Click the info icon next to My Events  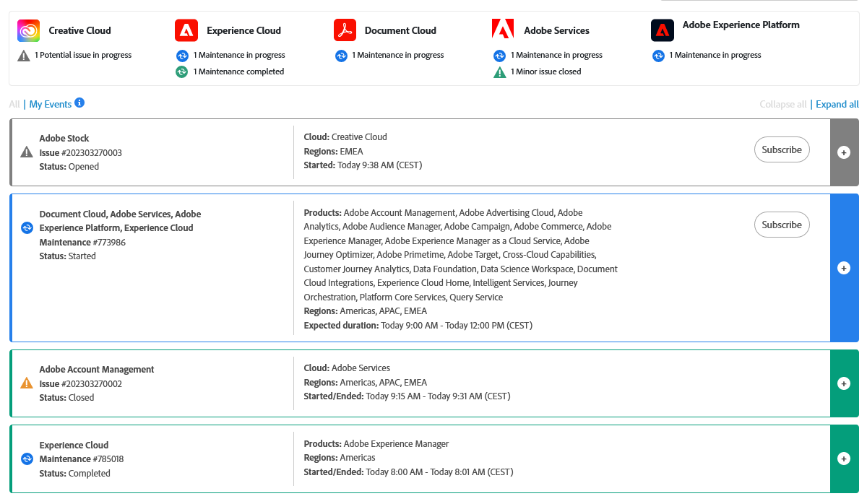(79, 103)
